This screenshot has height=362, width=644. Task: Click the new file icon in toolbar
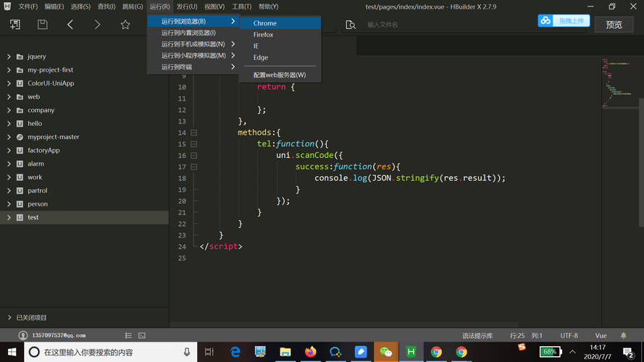tap(15, 25)
